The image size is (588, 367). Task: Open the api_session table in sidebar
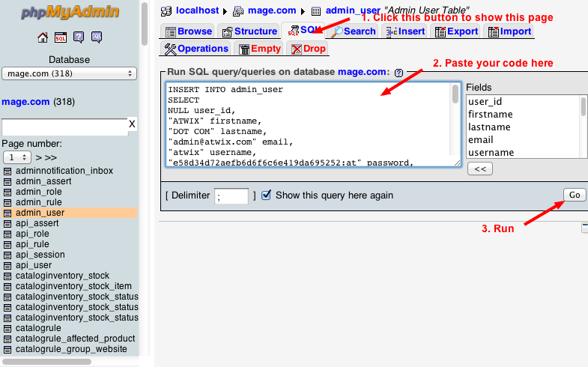(x=40, y=255)
